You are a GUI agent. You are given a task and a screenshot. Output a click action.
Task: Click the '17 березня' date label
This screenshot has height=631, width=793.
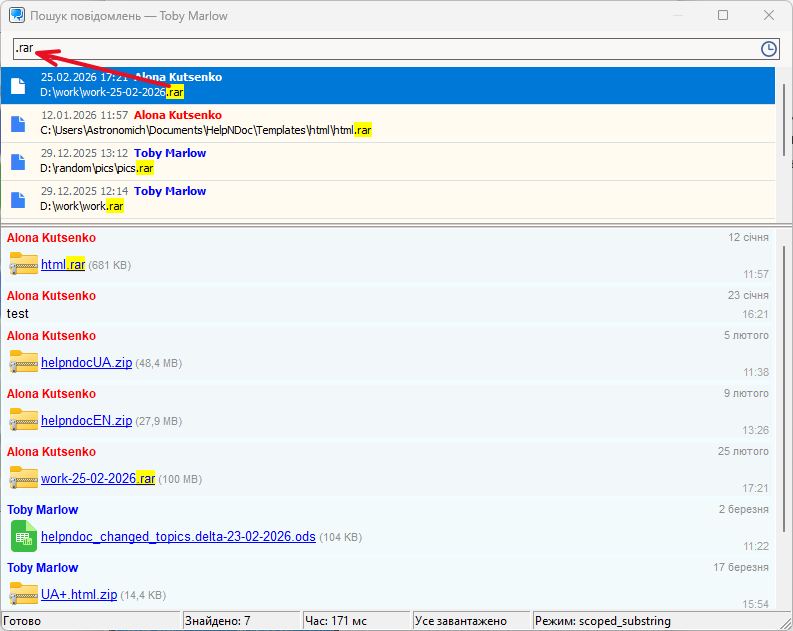(741, 567)
